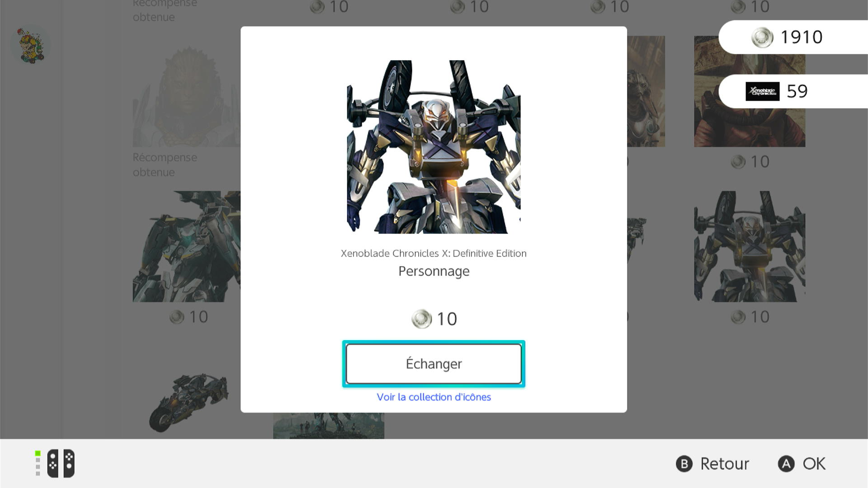
Task: Click the platinum points coin icon beside 1910
Action: point(762,37)
